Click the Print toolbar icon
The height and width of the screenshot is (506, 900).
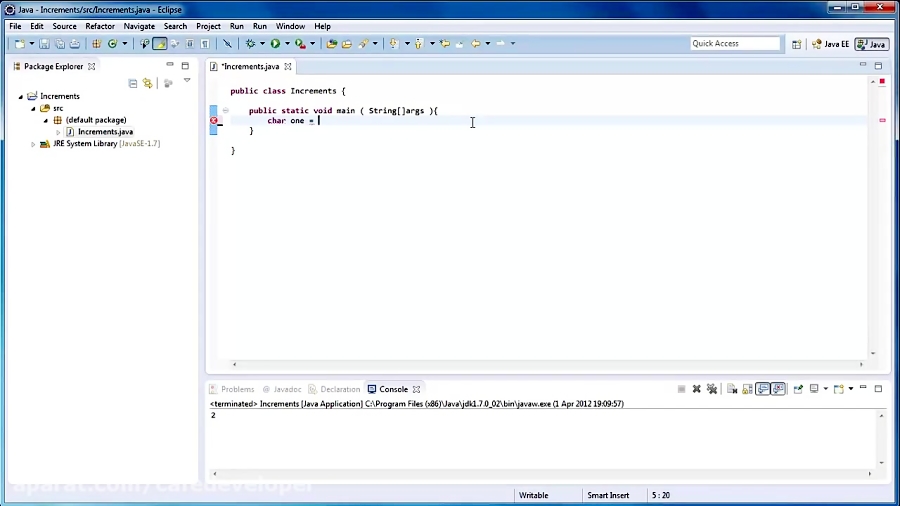point(75,44)
